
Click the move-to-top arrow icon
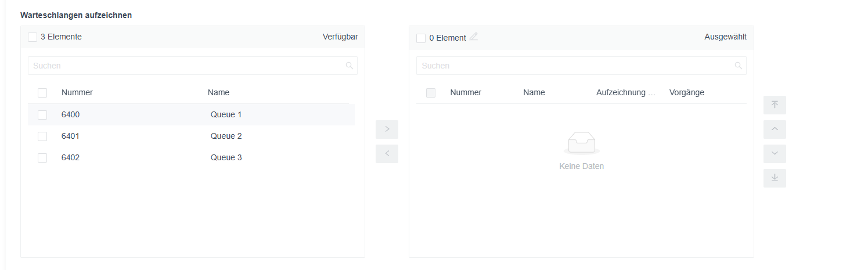[x=775, y=105]
